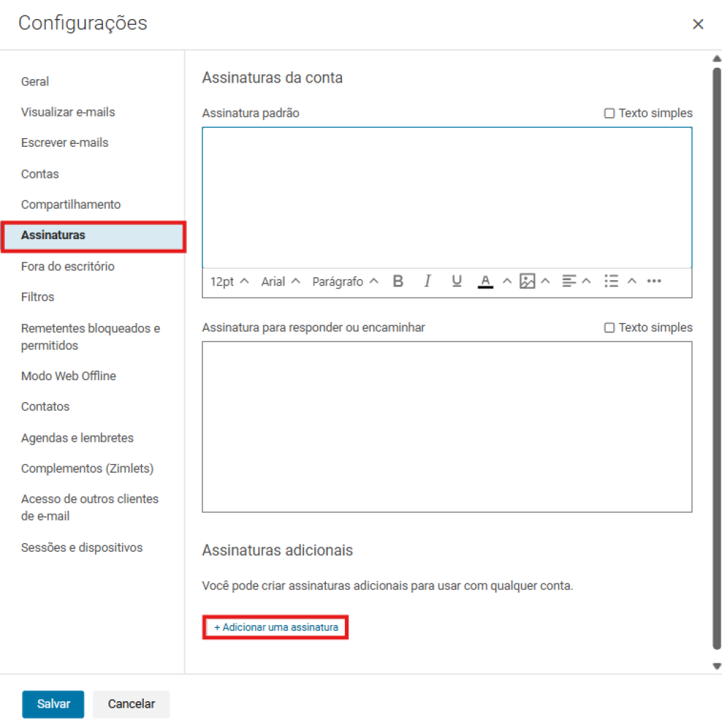Click inside the Assinatura padrão text box
This screenshot has width=722, height=728.
pyautogui.click(x=446, y=198)
